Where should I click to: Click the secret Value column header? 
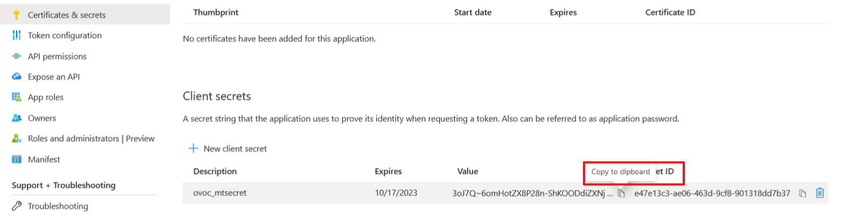[x=468, y=172]
